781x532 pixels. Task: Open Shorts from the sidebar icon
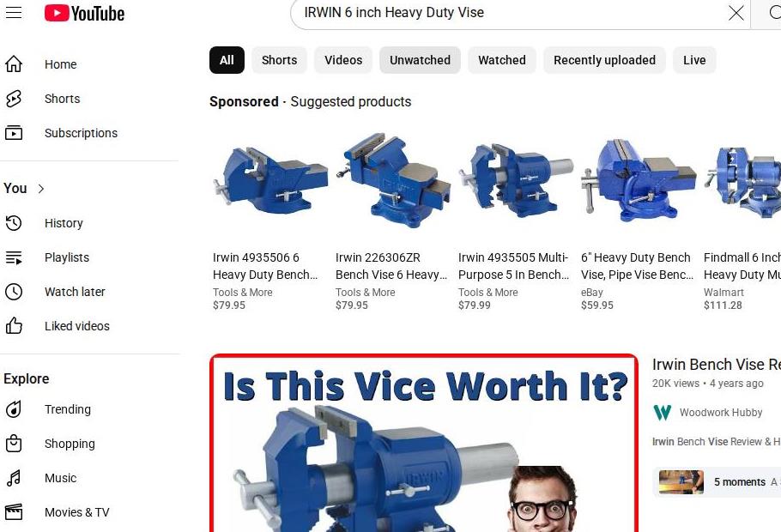click(x=14, y=99)
